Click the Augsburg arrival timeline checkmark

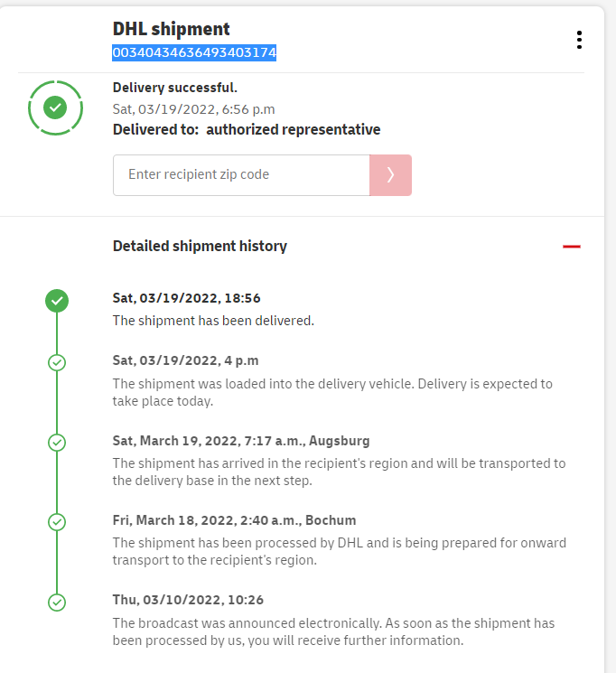point(57,443)
